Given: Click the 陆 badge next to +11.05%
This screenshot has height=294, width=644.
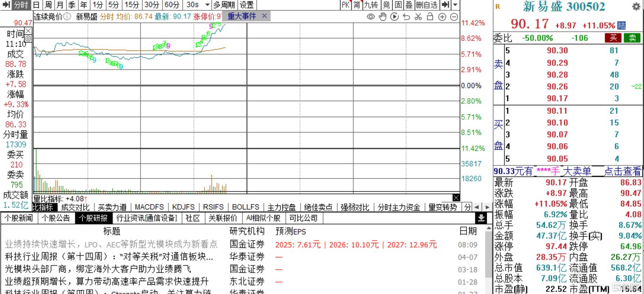Looking at the screenshot, I should 621,26.
